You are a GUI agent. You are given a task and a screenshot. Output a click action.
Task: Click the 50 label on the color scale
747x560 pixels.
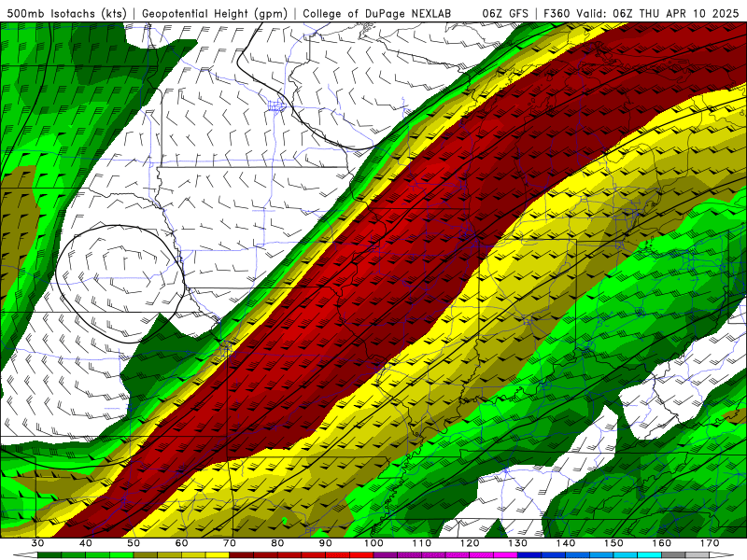(134, 543)
